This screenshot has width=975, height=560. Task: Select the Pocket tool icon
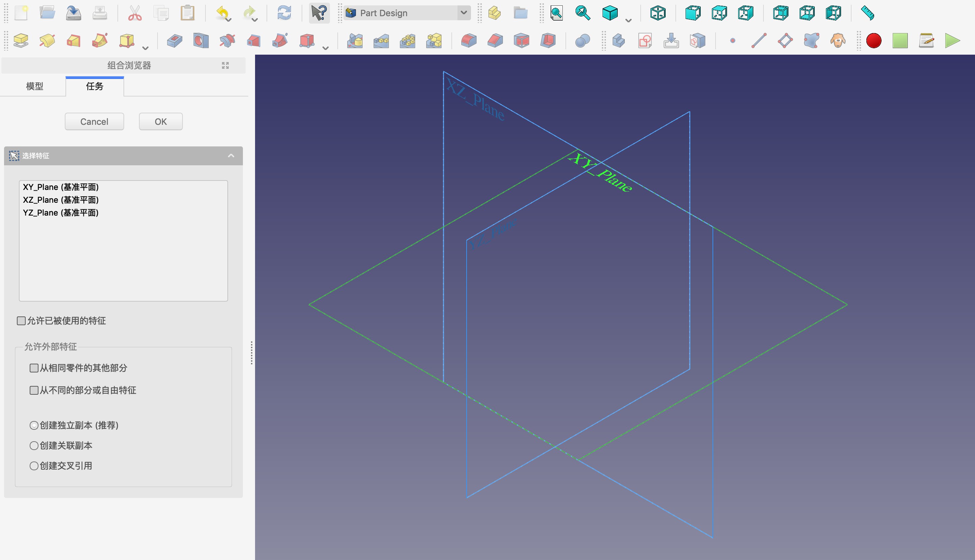click(175, 40)
